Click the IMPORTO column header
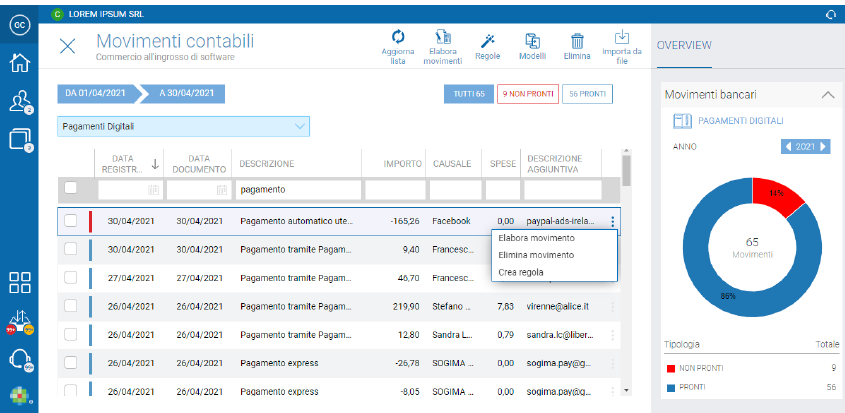 [x=403, y=164]
